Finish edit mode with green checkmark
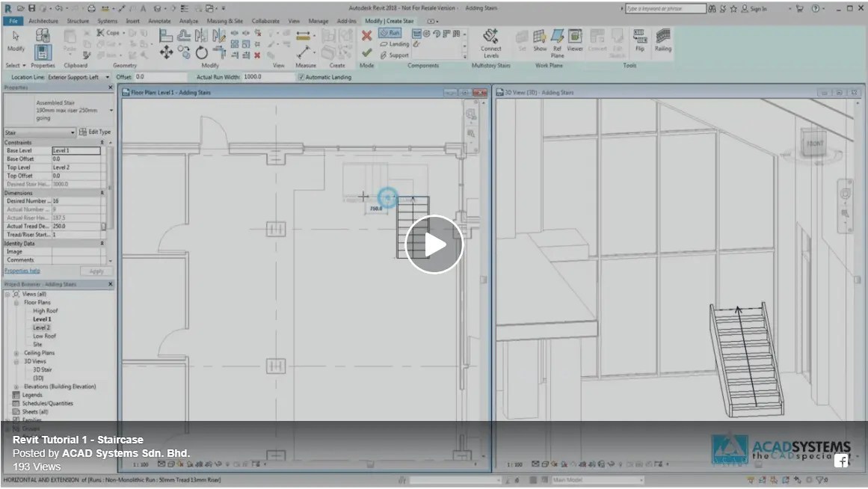 point(366,52)
